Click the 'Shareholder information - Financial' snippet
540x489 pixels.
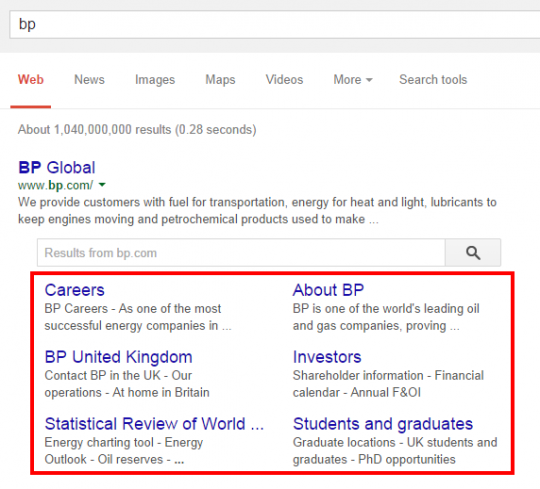(x=388, y=384)
